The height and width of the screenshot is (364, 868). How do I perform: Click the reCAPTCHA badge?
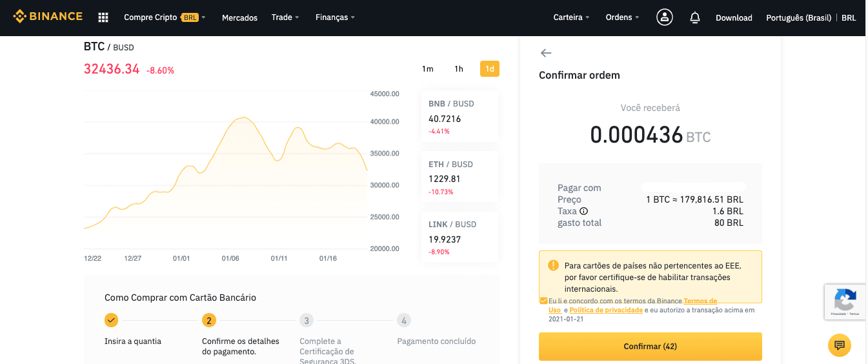[x=845, y=301]
